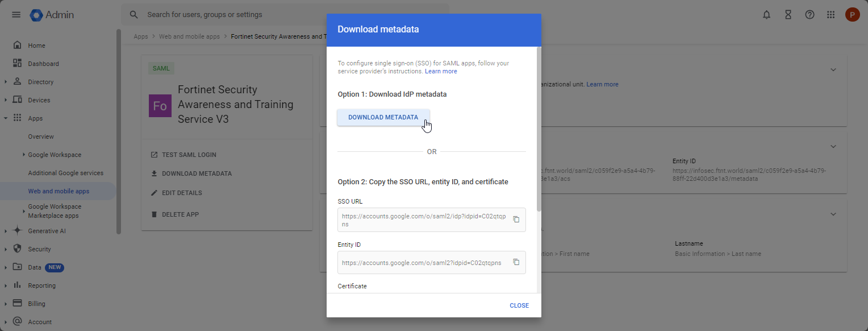Click the dialog vertical scrollbar

coord(539,129)
